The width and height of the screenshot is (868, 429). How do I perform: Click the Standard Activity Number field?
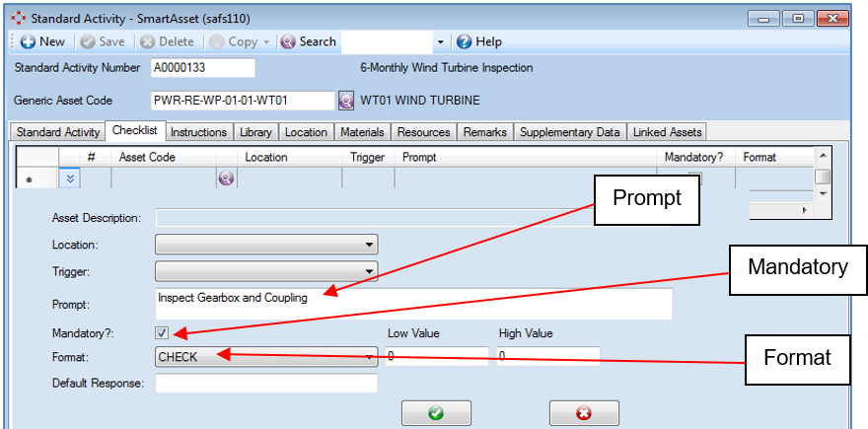pyautogui.click(x=202, y=68)
